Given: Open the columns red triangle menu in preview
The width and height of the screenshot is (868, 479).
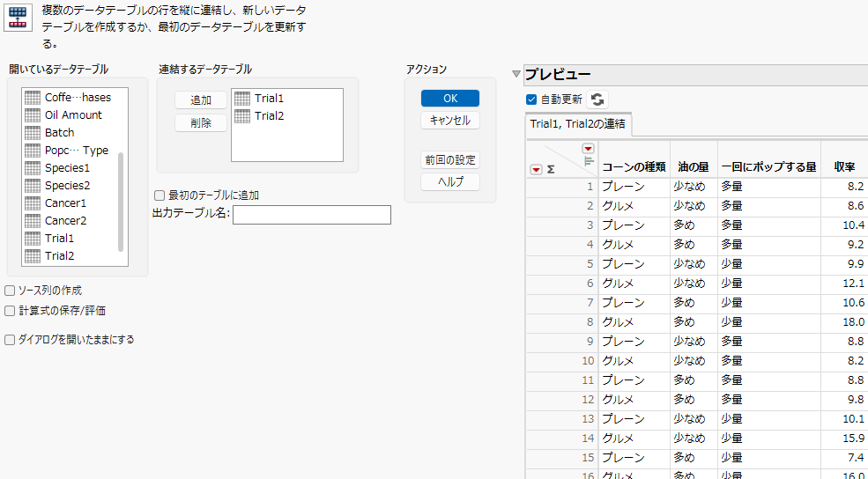Looking at the screenshot, I should (588, 148).
